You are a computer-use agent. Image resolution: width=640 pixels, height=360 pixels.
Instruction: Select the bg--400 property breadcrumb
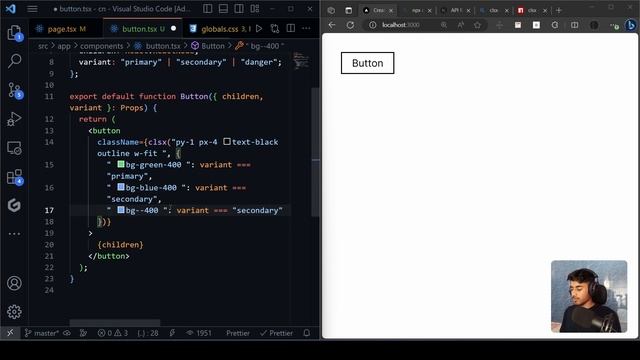(260, 46)
